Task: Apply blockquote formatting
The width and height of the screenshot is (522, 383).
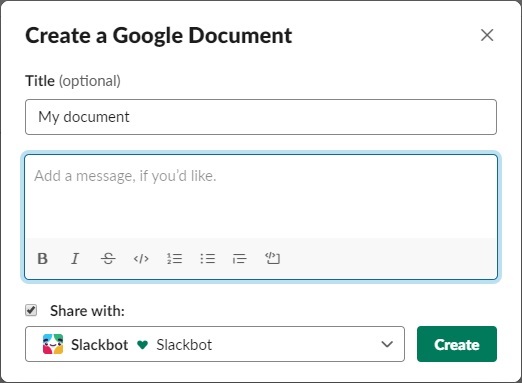Action: (x=239, y=259)
